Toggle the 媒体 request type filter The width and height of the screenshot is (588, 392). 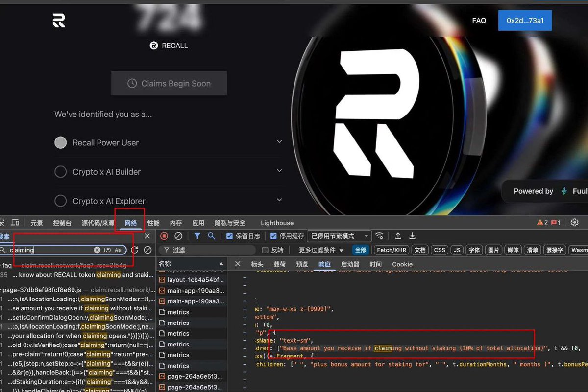[x=513, y=250]
